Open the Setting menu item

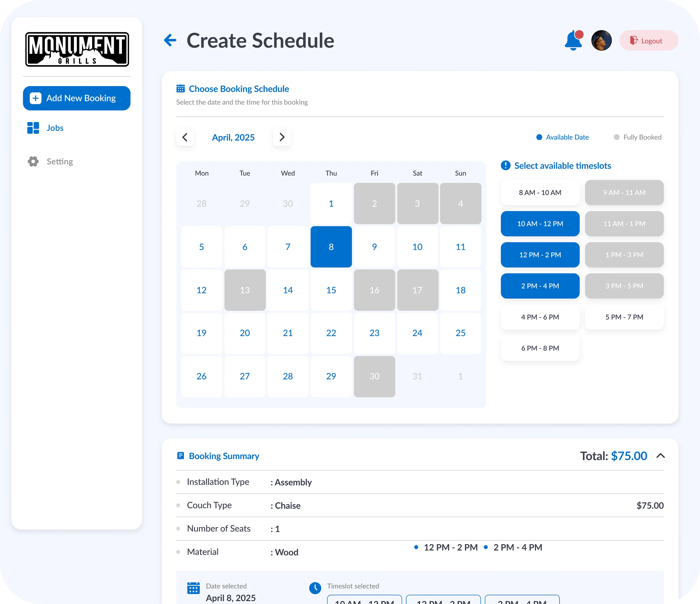[60, 161]
